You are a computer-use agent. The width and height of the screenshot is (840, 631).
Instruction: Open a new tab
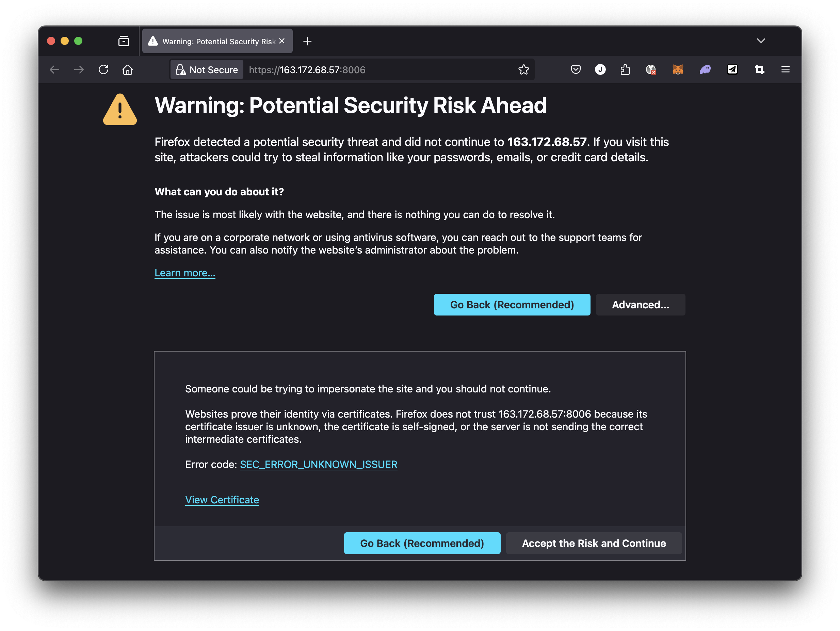tap(307, 41)
